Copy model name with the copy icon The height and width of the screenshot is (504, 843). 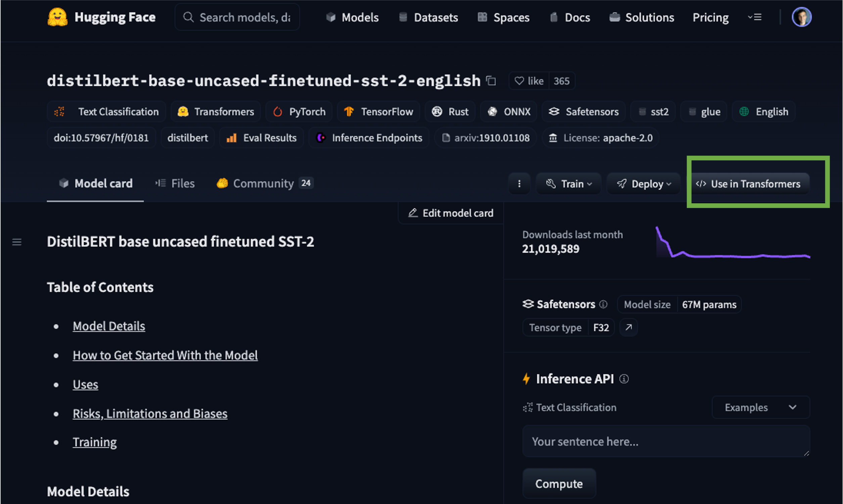click(491, 81)
